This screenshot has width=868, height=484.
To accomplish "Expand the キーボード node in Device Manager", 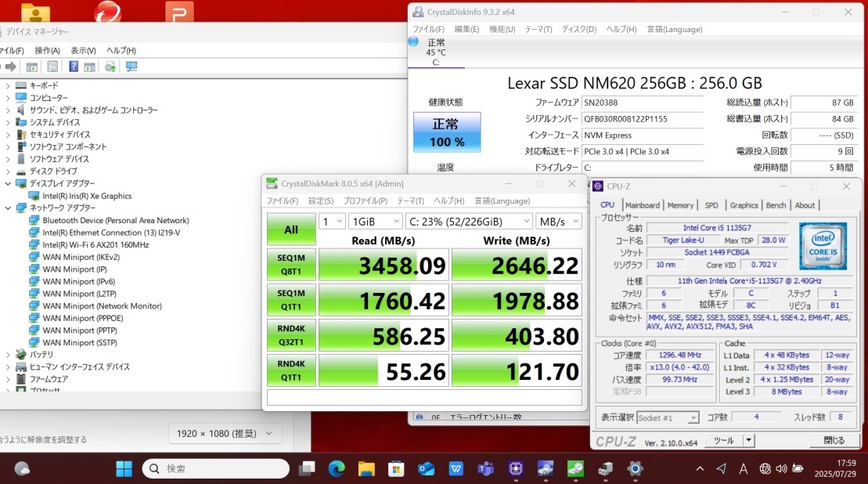I will tap(8, 86).
